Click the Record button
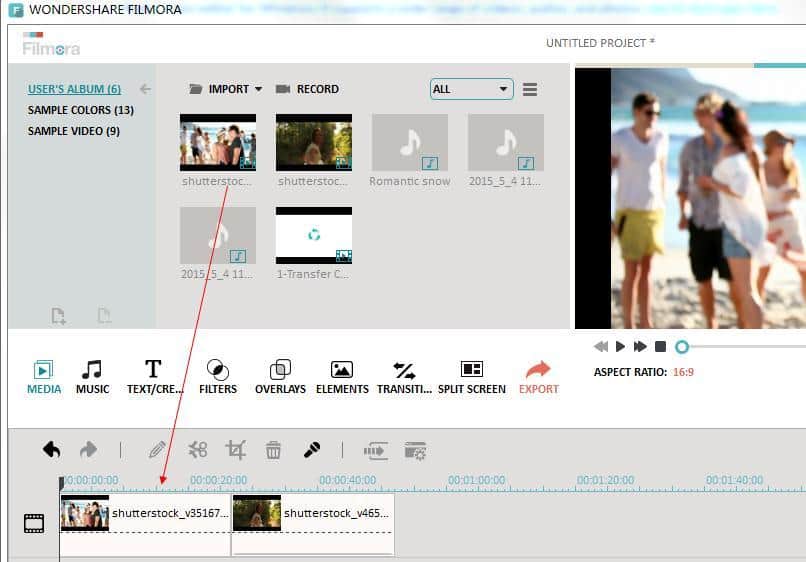806x562 pixels. click(307, 89)
